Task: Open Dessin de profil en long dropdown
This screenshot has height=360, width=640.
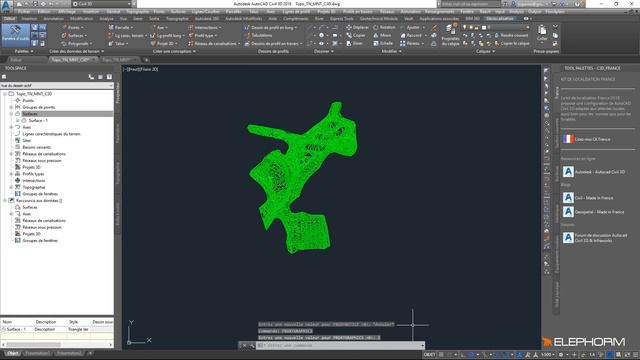Action: [271, 27]
